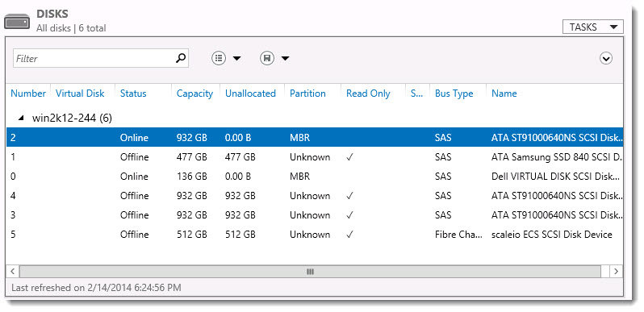Sort by the Partition column header

pyautogui.click(x=307, y=94)
